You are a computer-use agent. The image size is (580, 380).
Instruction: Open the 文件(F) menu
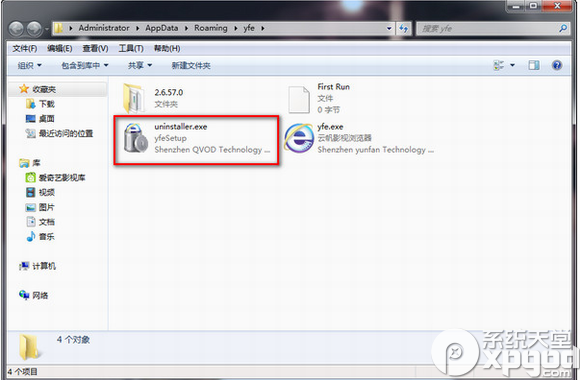pyautogui.click(x=25, y=48)
